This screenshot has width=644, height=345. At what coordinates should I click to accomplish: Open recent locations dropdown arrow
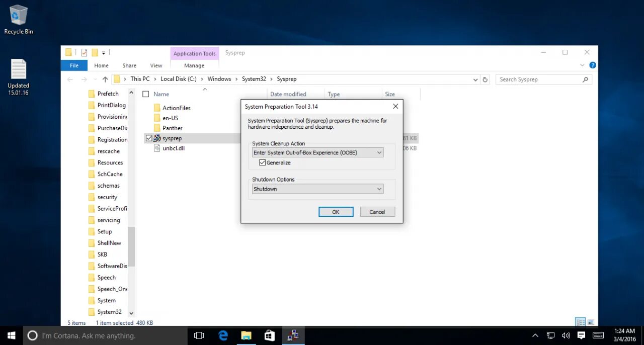tap(95, 79)
